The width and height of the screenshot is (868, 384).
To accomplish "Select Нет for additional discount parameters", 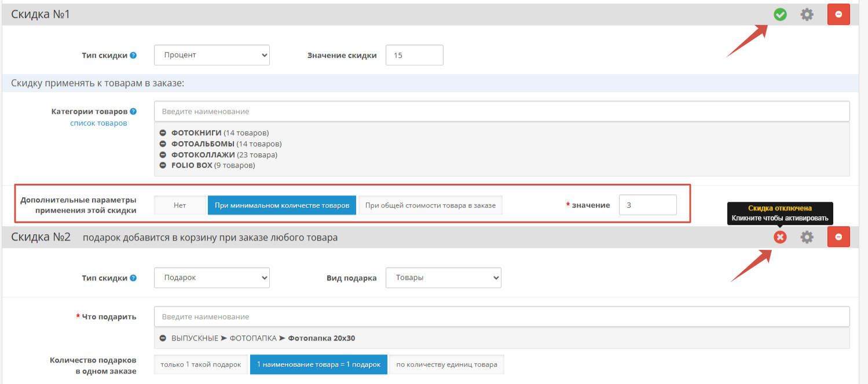I will click(180, 205).
